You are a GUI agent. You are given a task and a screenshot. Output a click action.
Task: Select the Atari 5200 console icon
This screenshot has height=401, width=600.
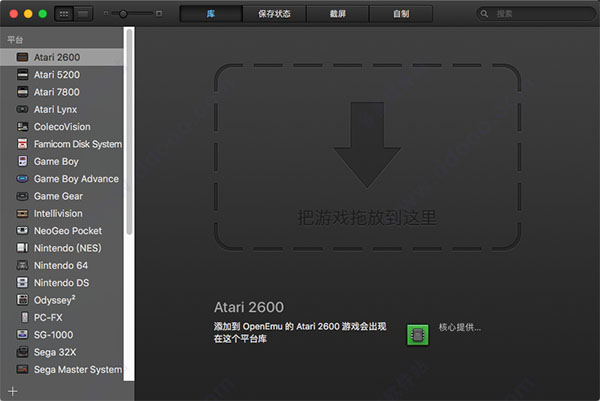[23, 75]
